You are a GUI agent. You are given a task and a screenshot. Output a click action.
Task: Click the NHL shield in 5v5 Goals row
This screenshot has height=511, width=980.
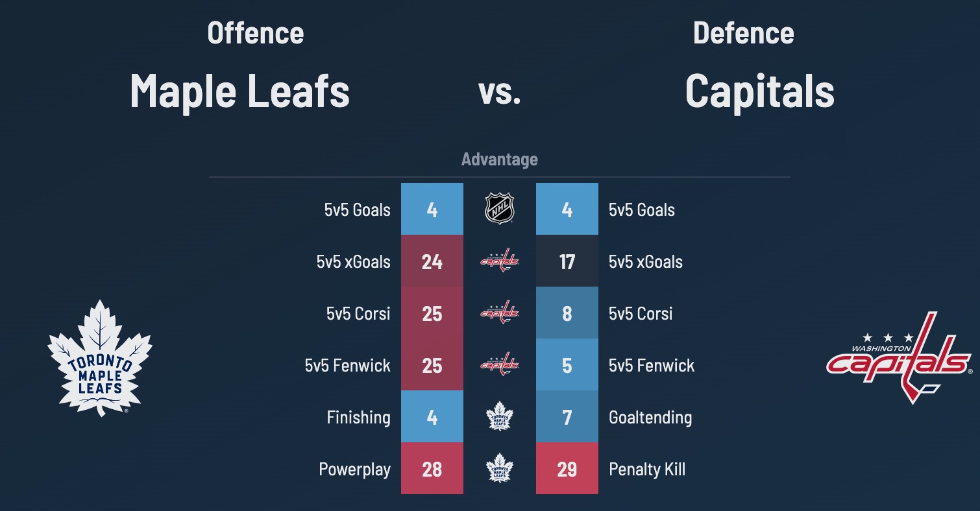500,209
